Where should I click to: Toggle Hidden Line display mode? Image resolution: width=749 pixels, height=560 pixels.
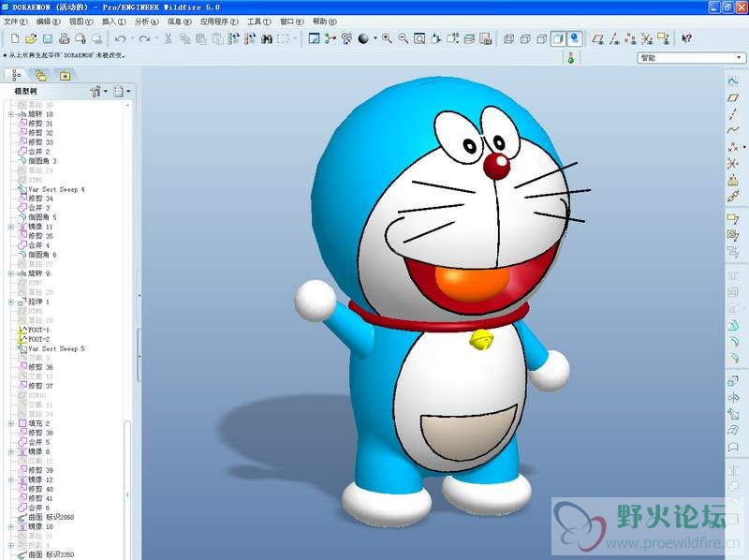click(x=525, y=38)
